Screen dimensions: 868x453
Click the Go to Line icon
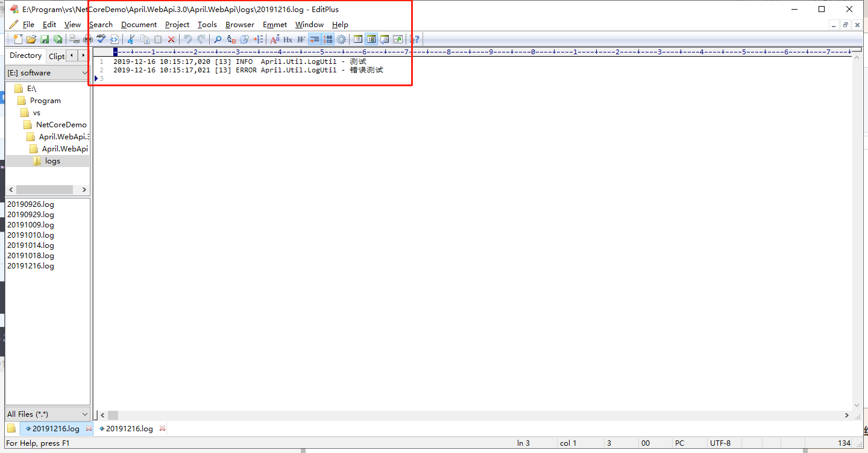pyautogui.click(x=258, y=39)
